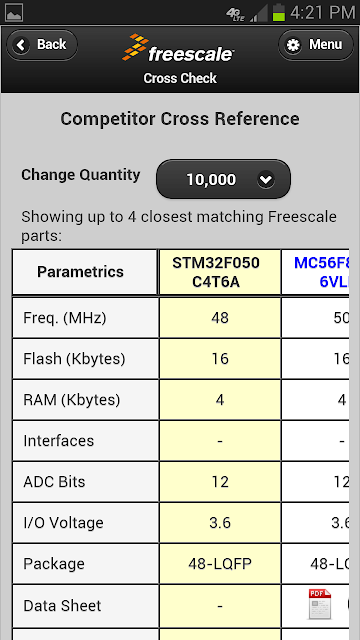The image size is (360, 640).
Task: Tap the Back button
Action: click(42, 44)
